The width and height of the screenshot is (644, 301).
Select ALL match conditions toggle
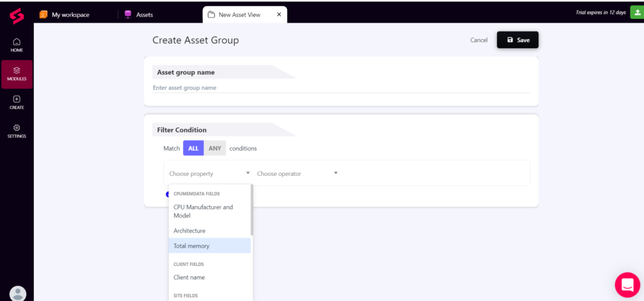pos(194,148)
